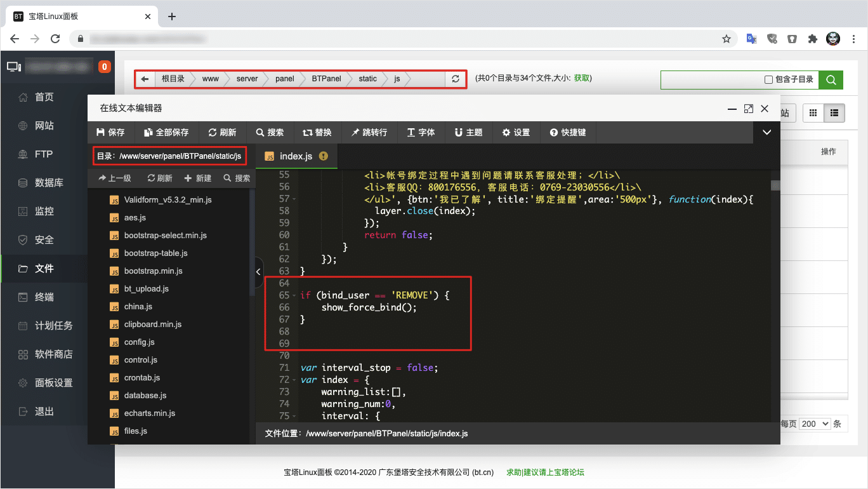Click the refresh icon in path bar
The width and height of the screenshot is (868, 489).
tap(456, 79)
